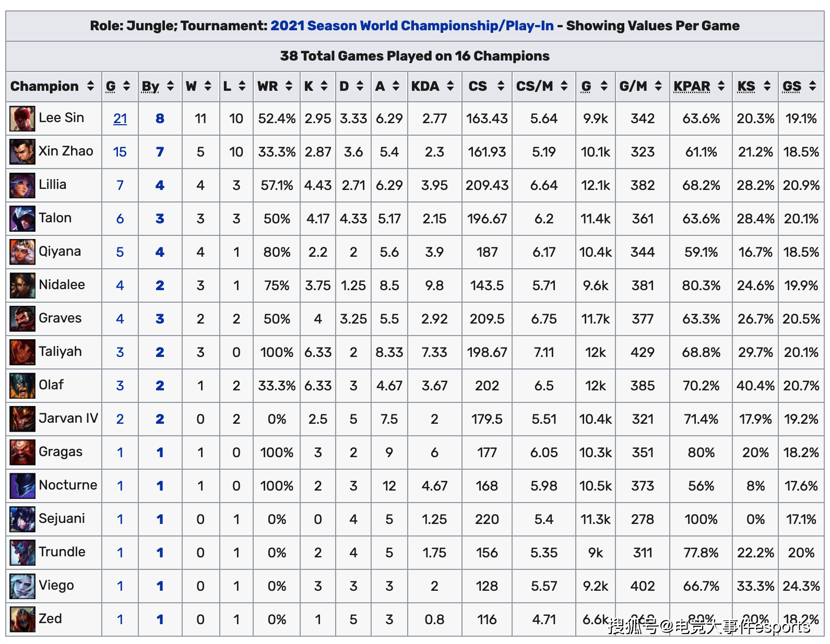
Task: Click the Olaf champion portrait icon
Action: [22, 386]
